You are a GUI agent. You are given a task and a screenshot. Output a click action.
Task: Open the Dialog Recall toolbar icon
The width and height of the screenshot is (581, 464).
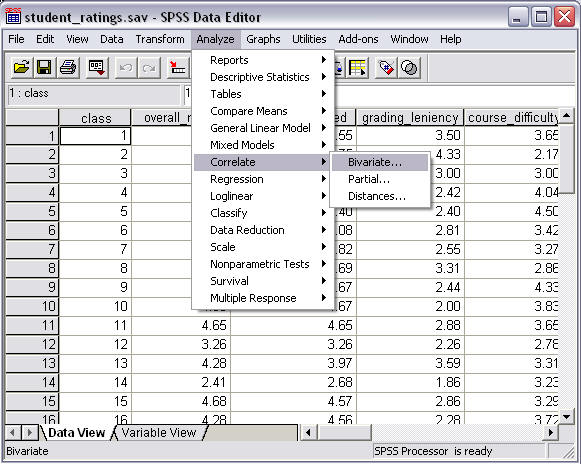97,67
